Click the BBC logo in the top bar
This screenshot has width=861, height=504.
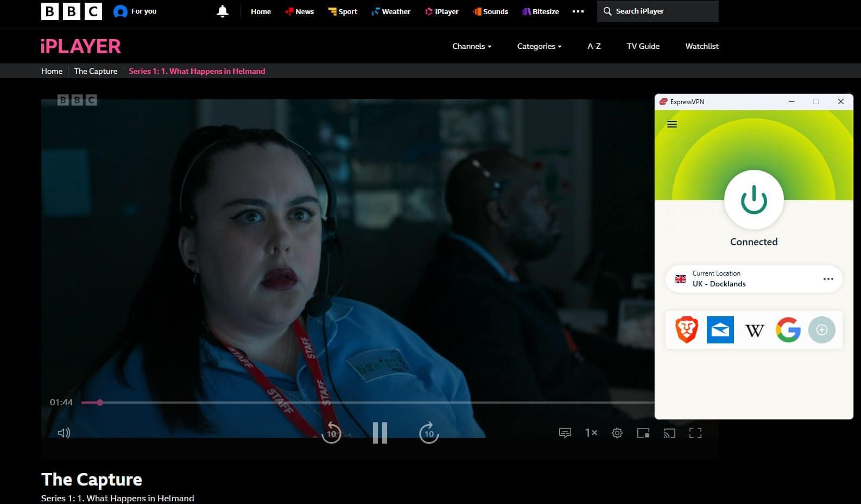71,11
